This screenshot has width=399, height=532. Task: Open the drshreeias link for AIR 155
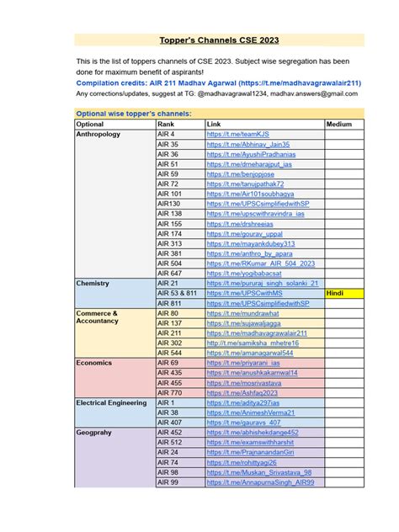click(x=240, y=224)
